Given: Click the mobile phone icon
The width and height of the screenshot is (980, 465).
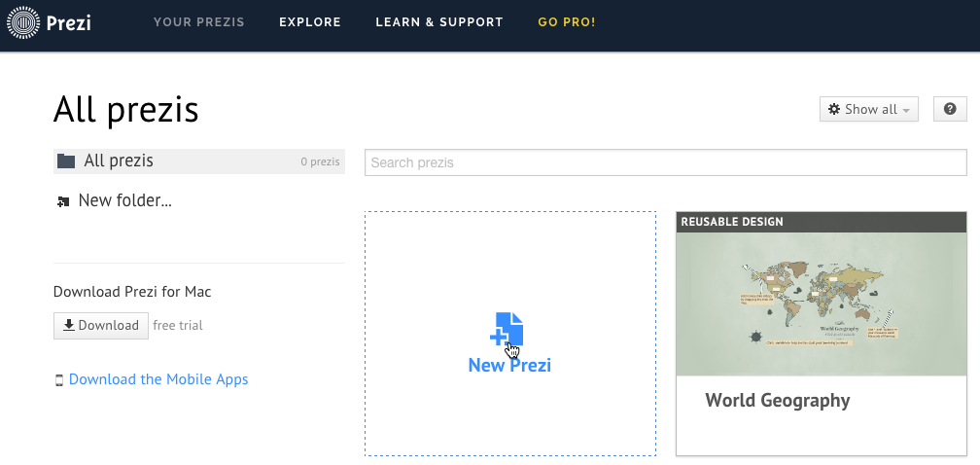Looking at the screenshot, I should [59, 380].
